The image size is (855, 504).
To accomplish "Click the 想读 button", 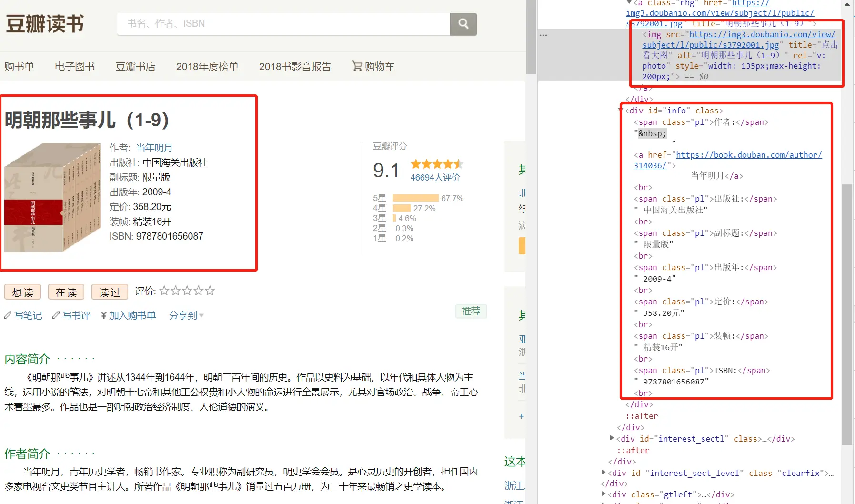I will pyautogui.click(x=22, y=292).
